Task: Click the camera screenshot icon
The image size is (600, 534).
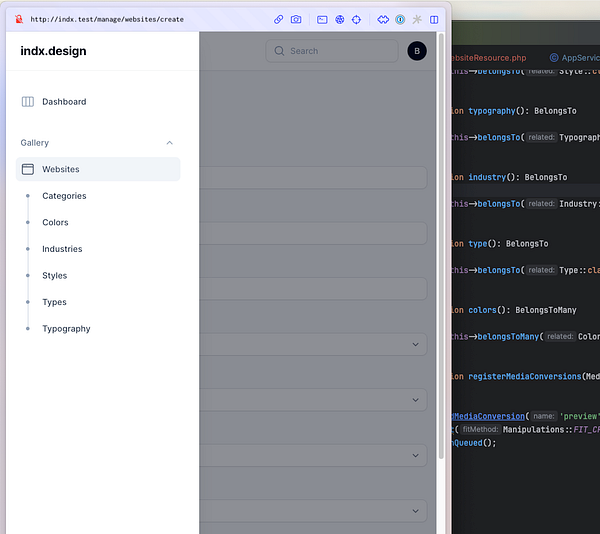Action: point(296,19)
